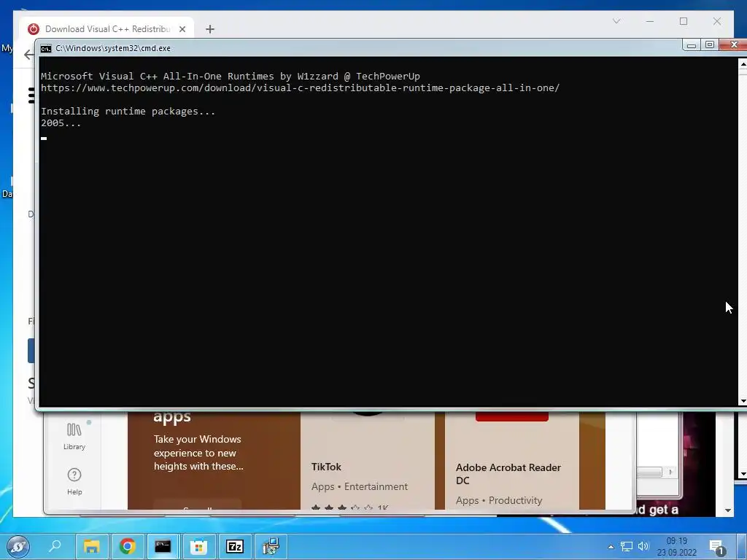Open File Explorer from the taskbar

pos(91,546)
